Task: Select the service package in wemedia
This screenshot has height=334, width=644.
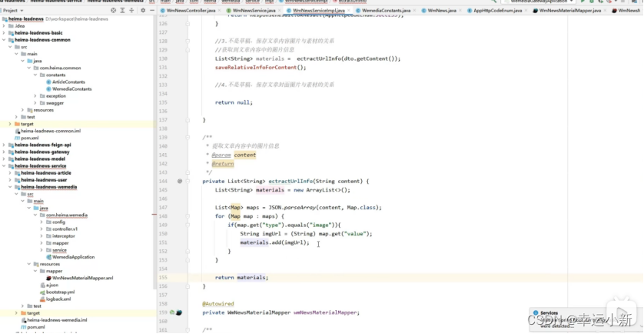Action: point(59,250)
